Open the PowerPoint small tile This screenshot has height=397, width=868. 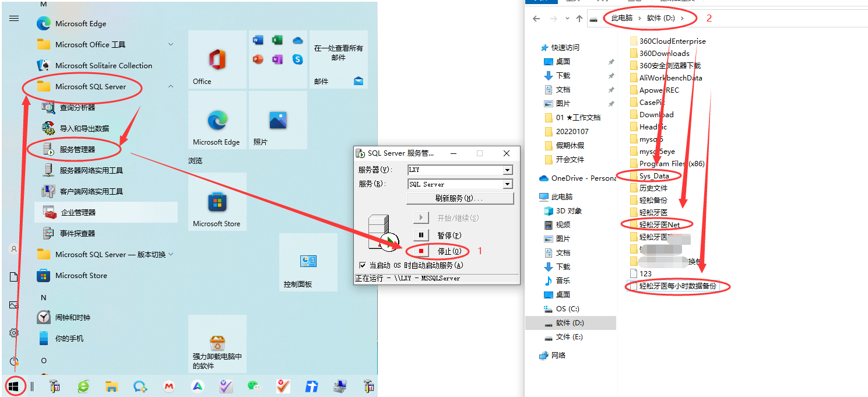258,59
